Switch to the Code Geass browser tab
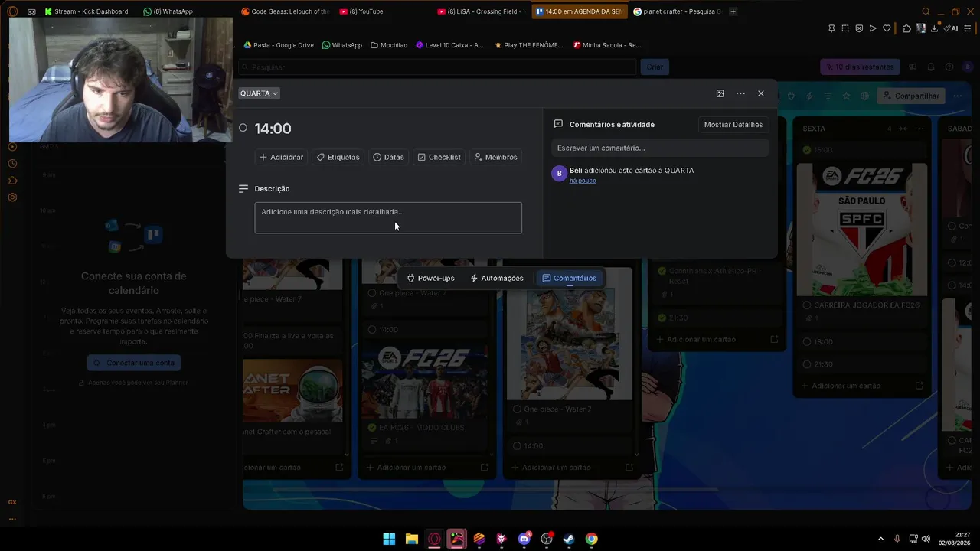Screen dimensions: 980x551 [x=285, y=11]
